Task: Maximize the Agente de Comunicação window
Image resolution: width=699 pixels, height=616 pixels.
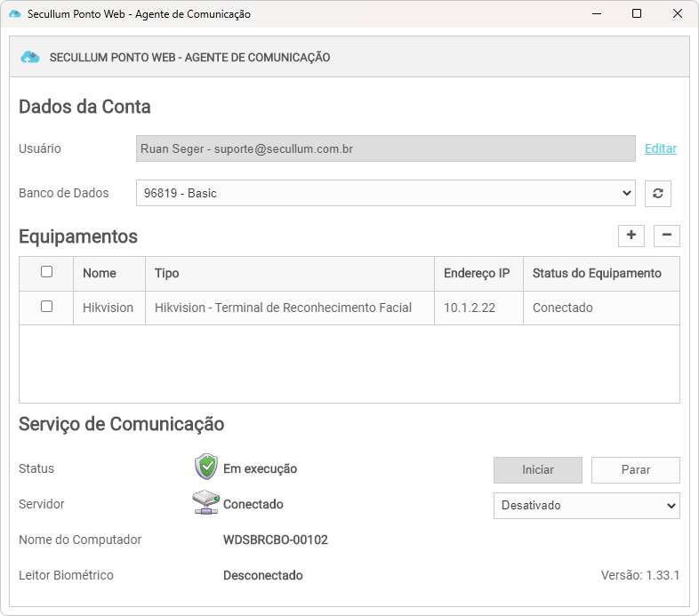Action: coord(637,13)
